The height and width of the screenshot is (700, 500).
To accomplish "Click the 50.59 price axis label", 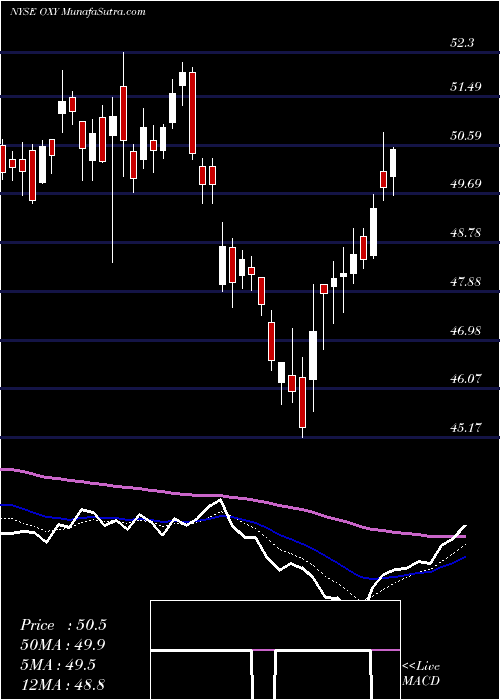I will click(466, 135).
